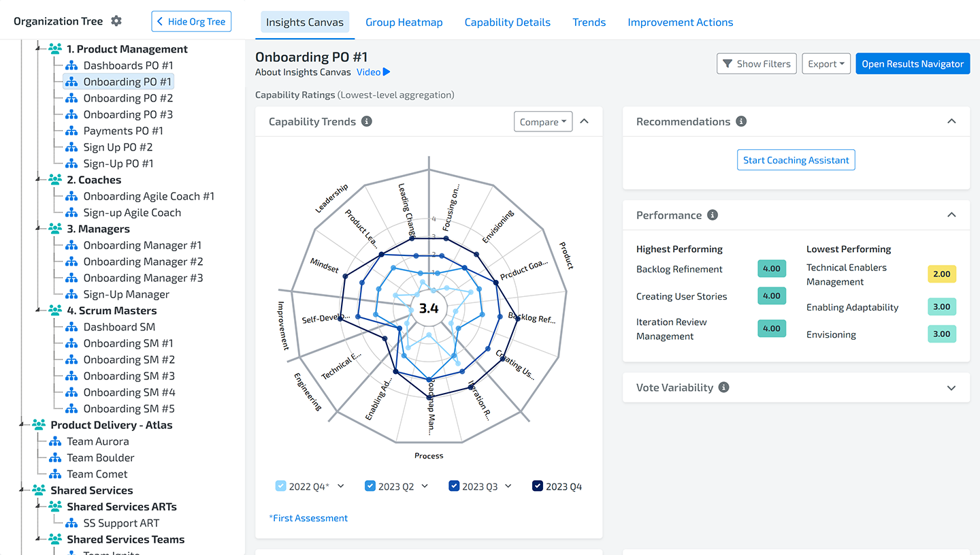Screen dimensions: 980x555
Task: Uncheck the 2022 Q4 checkbox
Action: point(281,486)
